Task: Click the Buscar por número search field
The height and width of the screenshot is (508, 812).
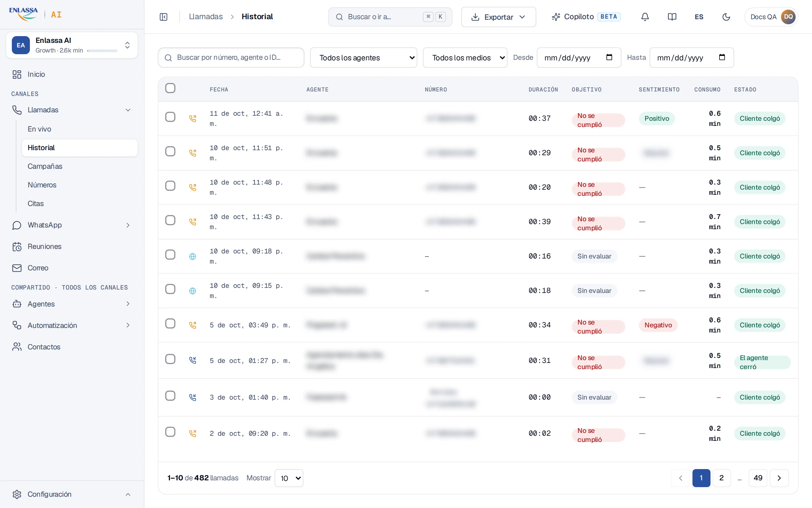Action: click(231, 58)
